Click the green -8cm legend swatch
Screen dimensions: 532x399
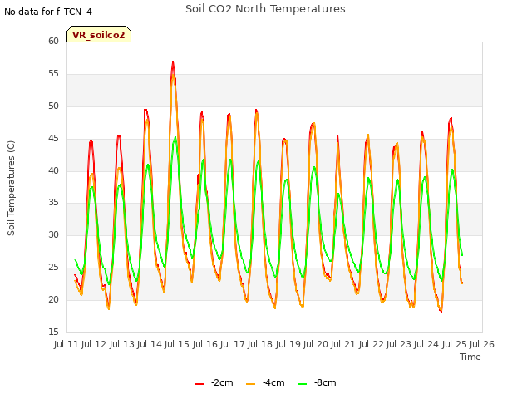tap(302, 383)
